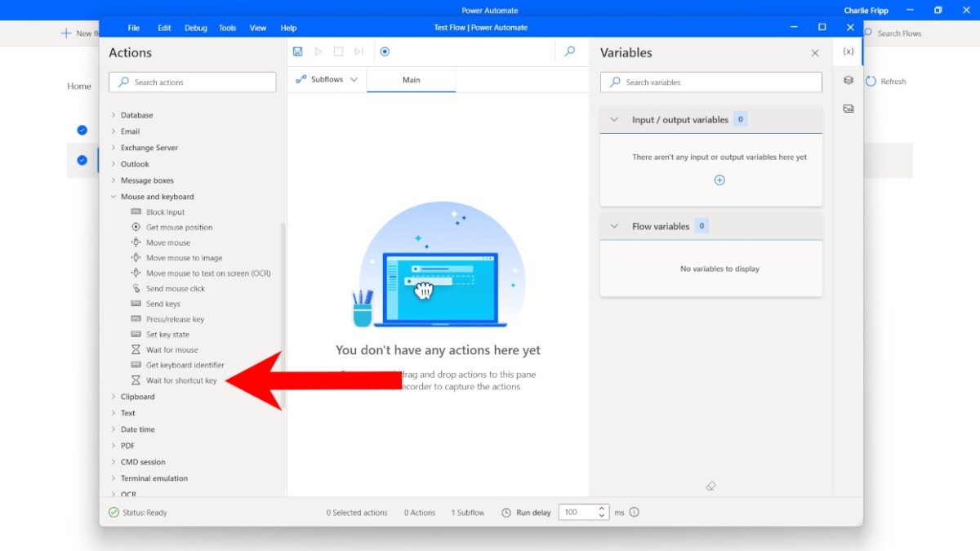The width and height of the screenshot is (980, 551).
Task: Select the Run next action step icon
Action: pyautogui.click(x=359, y=51)
